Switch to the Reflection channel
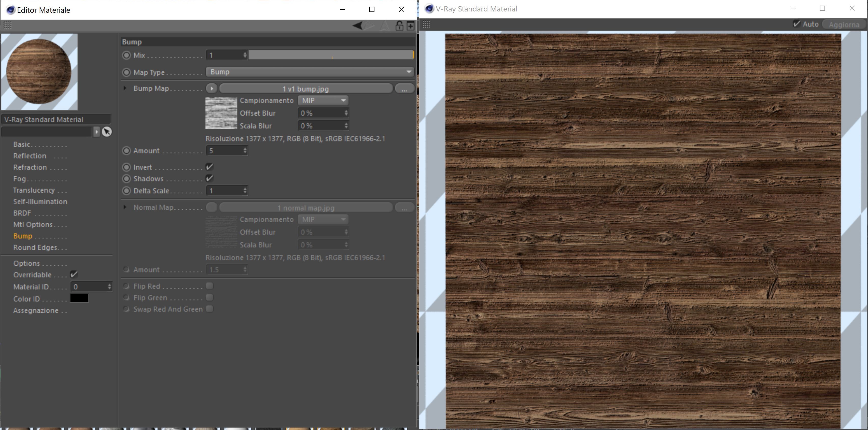This screenshot has width=868, height=430. point(30,156)
